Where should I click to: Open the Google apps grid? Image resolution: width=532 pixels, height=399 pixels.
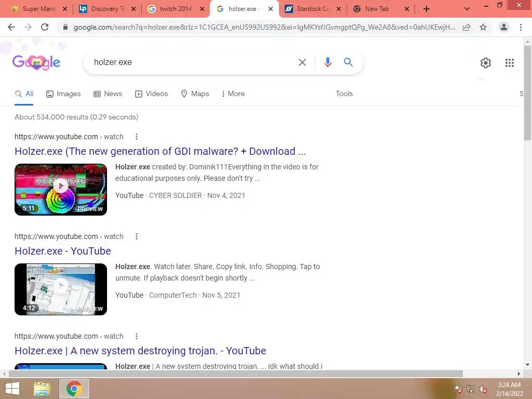coord(510,63)
